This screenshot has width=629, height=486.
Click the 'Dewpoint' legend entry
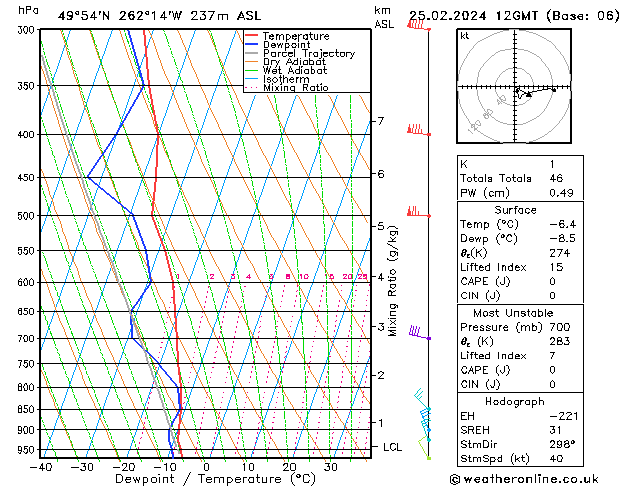tap(286, 45)
